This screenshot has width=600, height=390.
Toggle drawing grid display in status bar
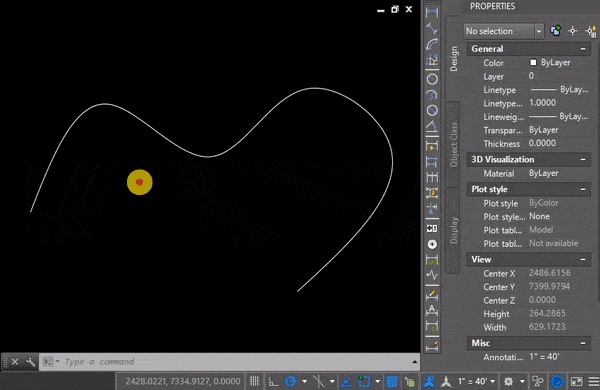coord(254,381)
